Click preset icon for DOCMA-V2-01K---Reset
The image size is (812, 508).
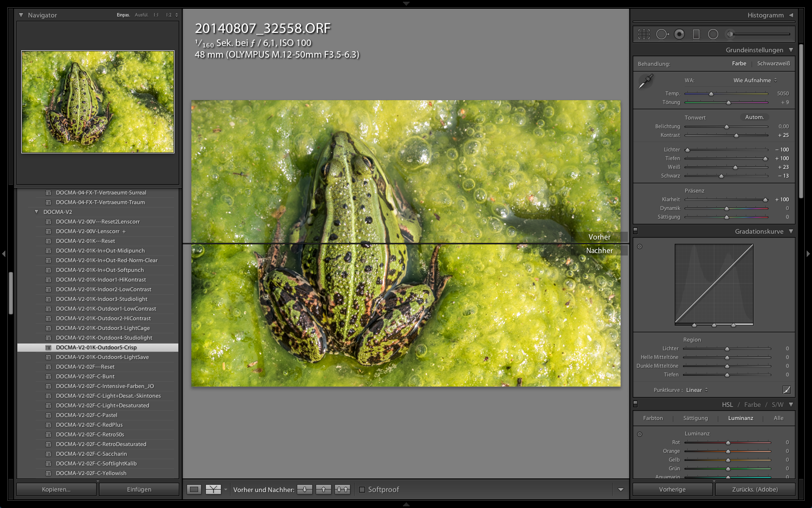[x=48, y=241]
